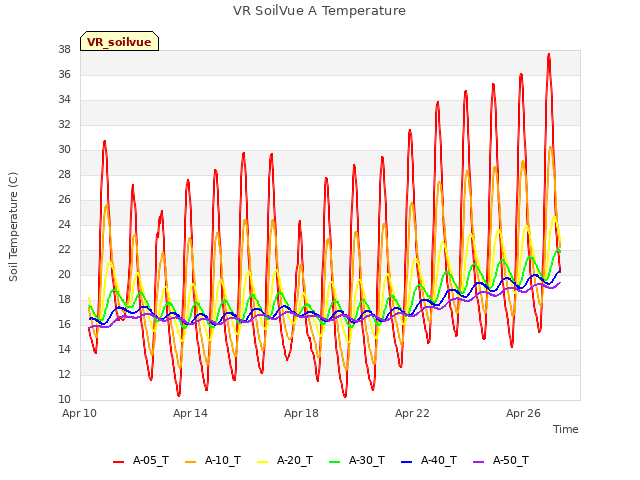Click the green A-30_T legend swatch

[x=335, y=462]
